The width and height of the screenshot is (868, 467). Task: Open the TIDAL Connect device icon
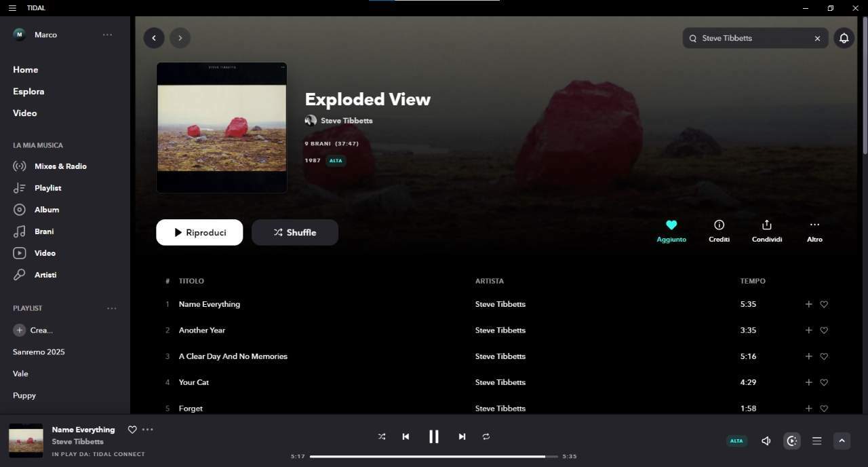(x=791, y=441)
